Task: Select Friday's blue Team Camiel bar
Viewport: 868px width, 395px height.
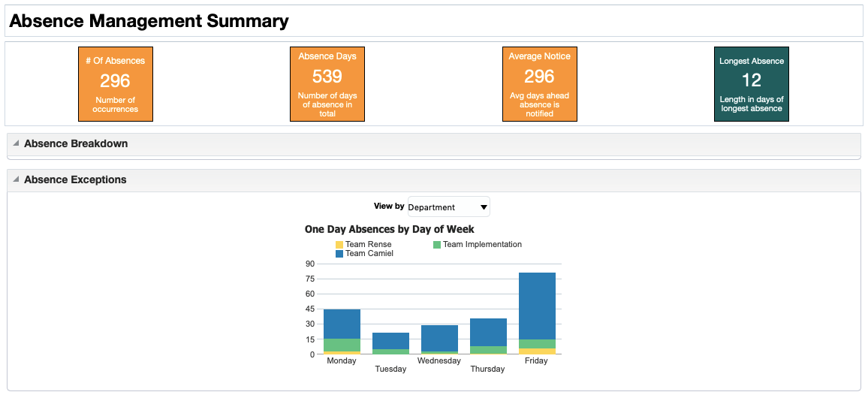Action: [x=537, y=306]
